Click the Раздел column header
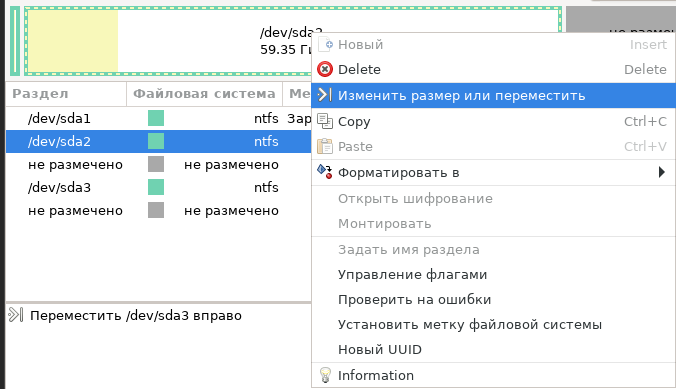Screen dimensions: 676x389 coord(66,94)
